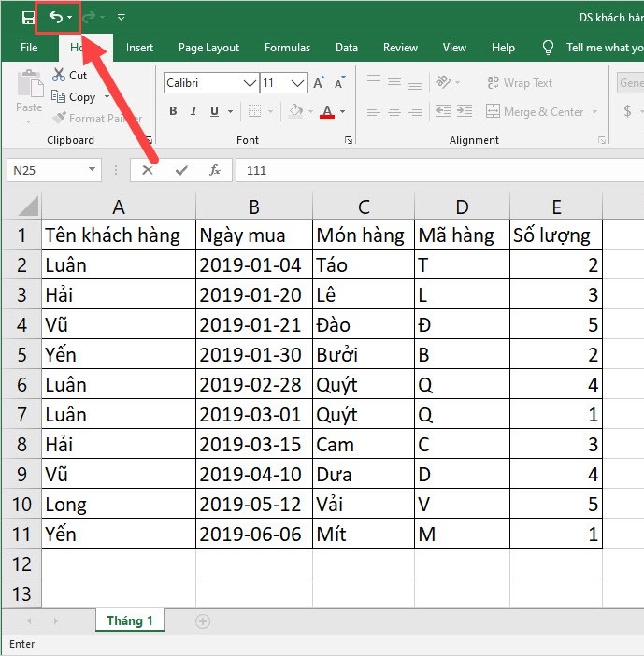Viewport: 644px width, 656px height.
Task: Click the Enter checkmark in formula bar
Action: (x=181, y=170)
